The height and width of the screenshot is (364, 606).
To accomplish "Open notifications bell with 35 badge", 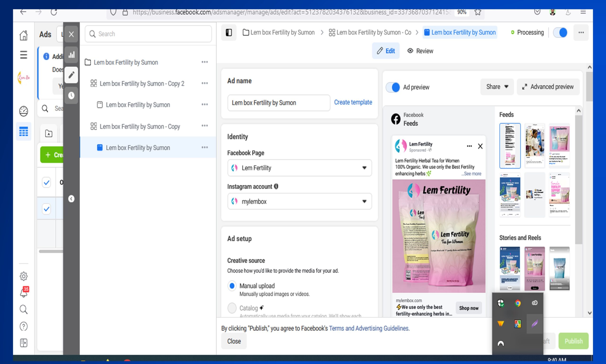I will coord(24,292).
